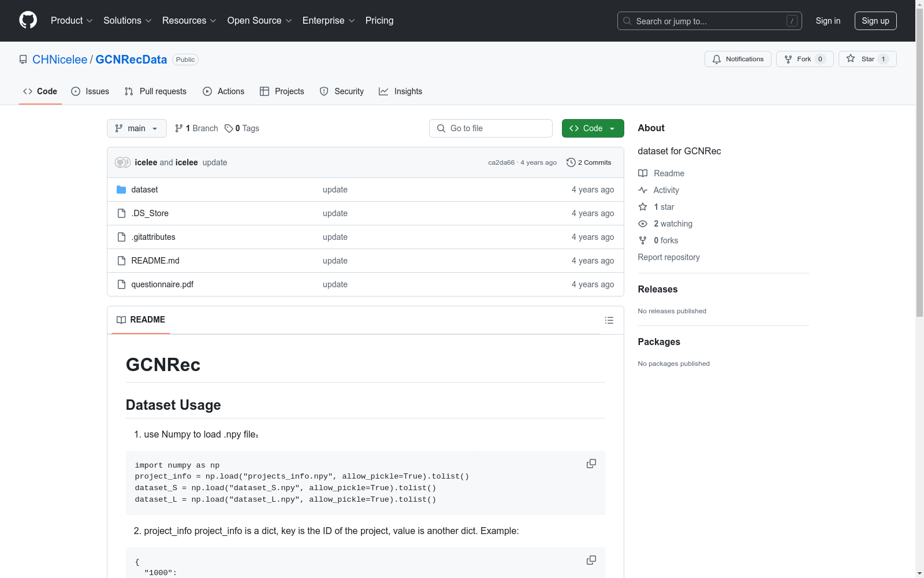
Task: Open the questionnaire.pdf file
Action: [162, 284]
